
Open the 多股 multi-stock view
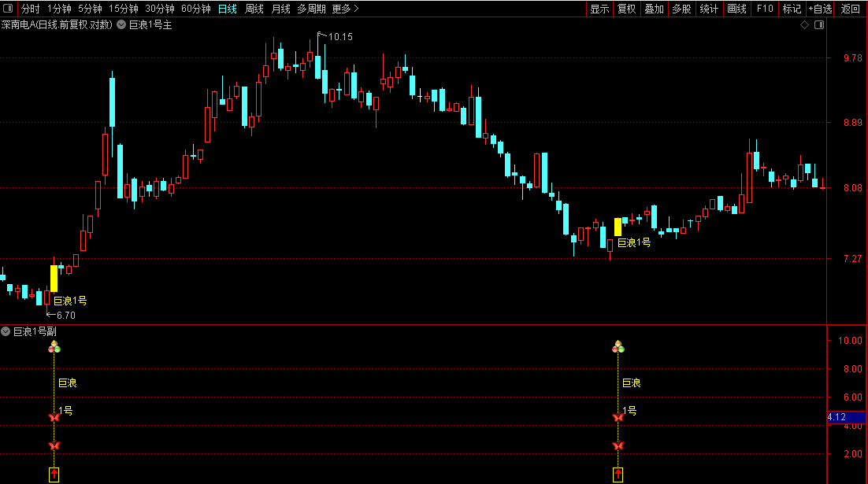pos(681,9)
